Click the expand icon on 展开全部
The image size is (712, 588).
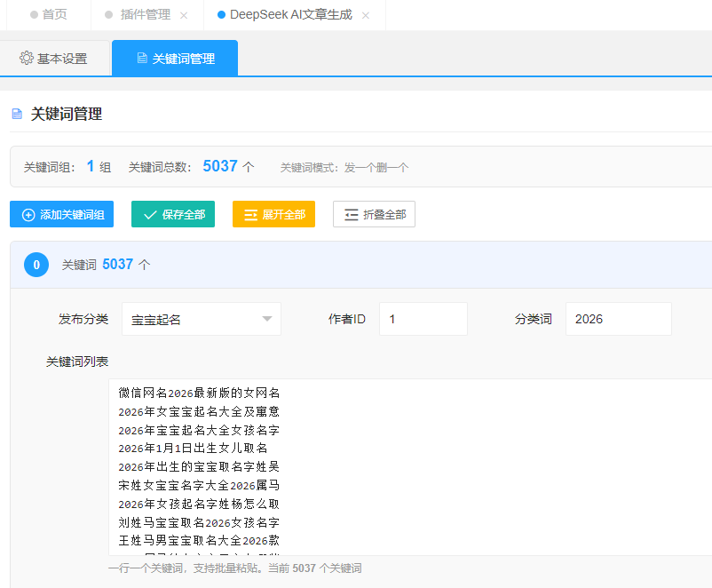250,215
